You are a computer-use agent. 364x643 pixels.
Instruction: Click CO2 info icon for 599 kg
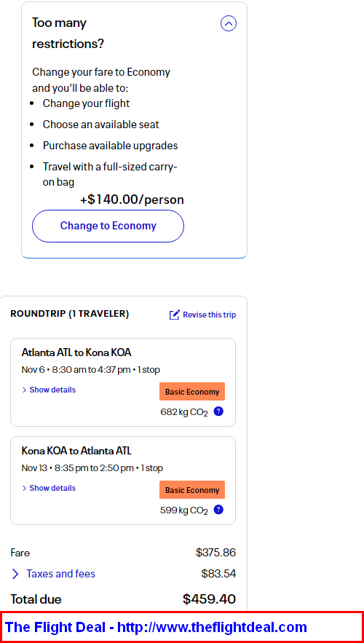click(x=219, y=510)
